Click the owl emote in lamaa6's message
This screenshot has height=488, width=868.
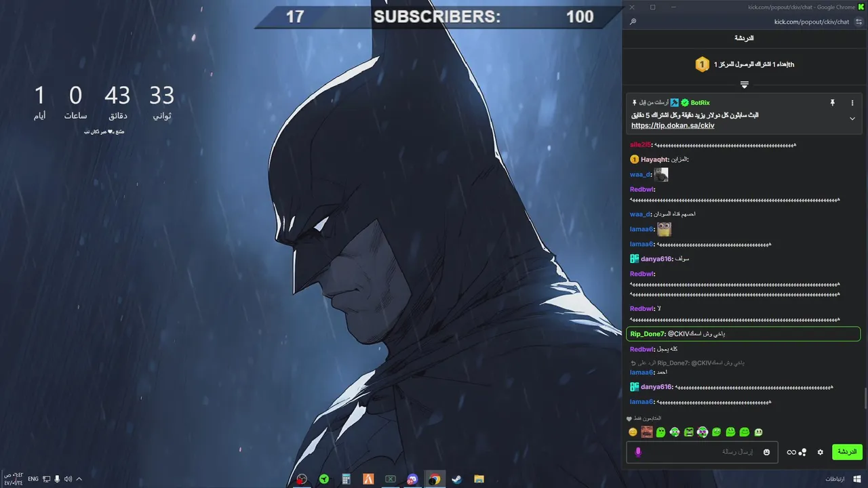tap(664, 229)
